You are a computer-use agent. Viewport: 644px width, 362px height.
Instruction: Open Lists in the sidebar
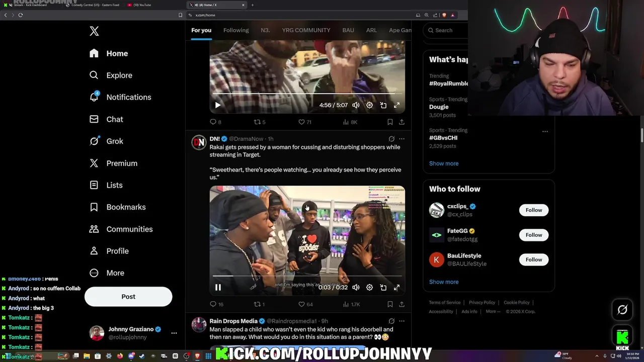coord(106,185)
